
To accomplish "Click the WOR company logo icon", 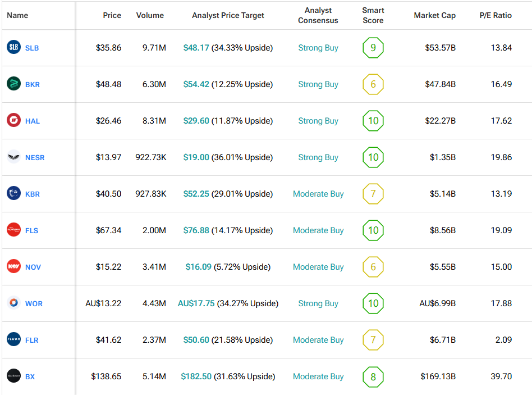I will click(13, 303).
